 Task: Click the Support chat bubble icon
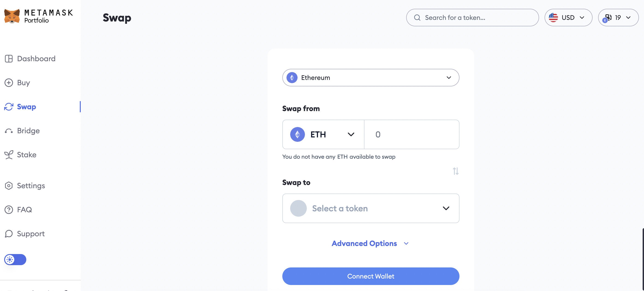click(x=9, y=234)
